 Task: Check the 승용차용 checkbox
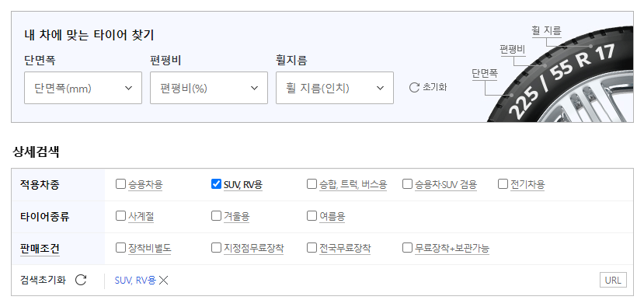click(x=120, y=183)
